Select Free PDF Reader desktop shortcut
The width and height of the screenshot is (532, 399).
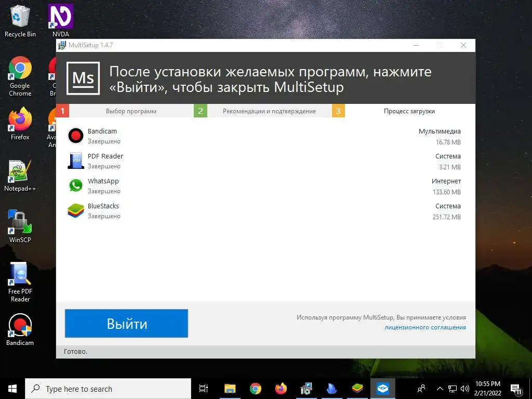point(20,282)
